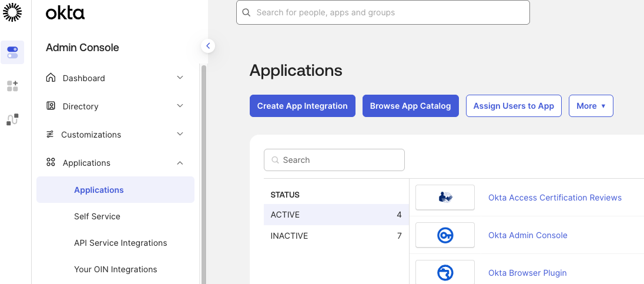Expand the Directory menu chevron
This screenshot has width=644, height=284.
point(180,106)
